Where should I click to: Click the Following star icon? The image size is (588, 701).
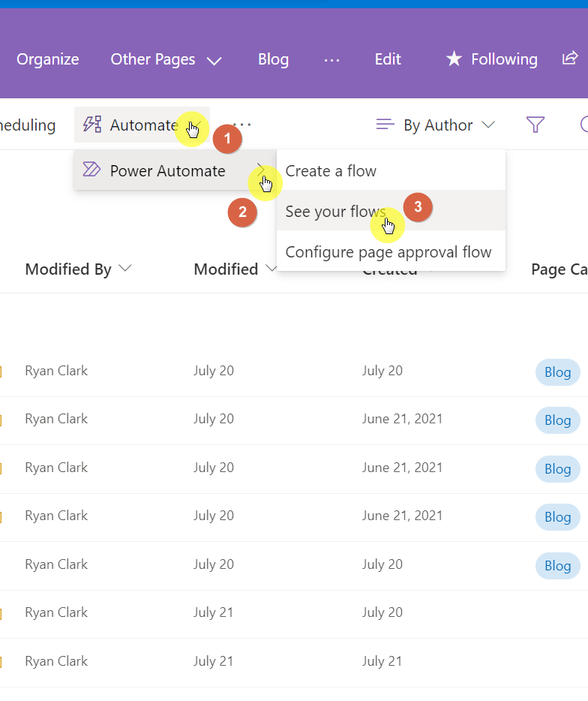454,59
